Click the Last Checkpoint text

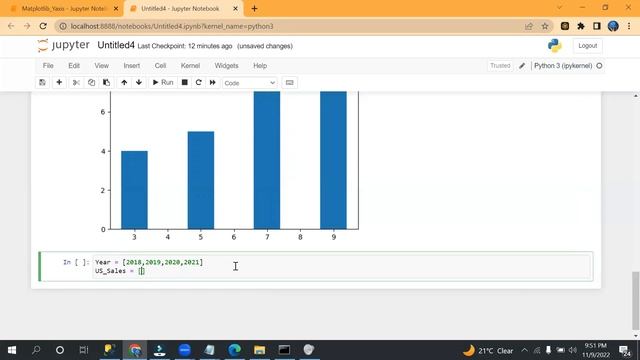coord(185,46)
